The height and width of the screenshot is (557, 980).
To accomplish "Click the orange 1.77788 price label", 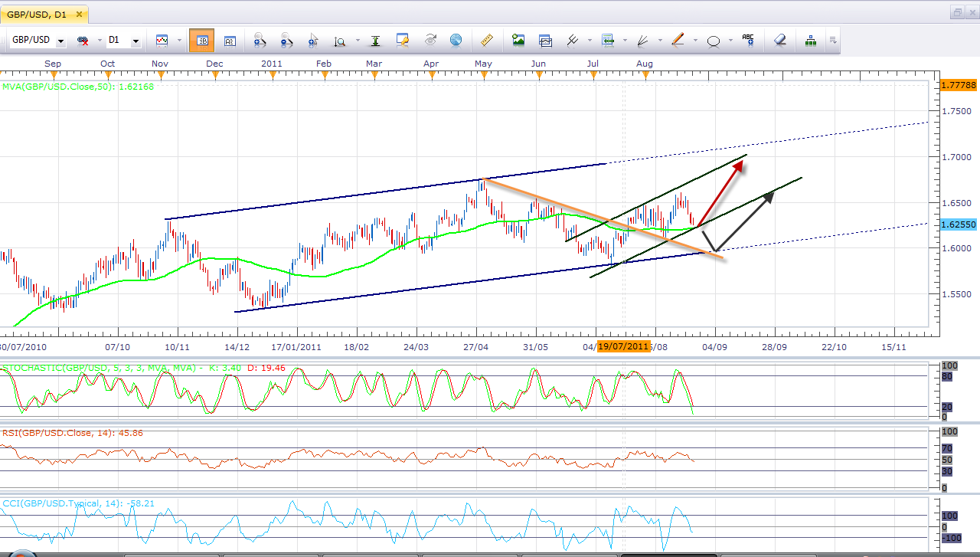I will [x=959, y=85].
